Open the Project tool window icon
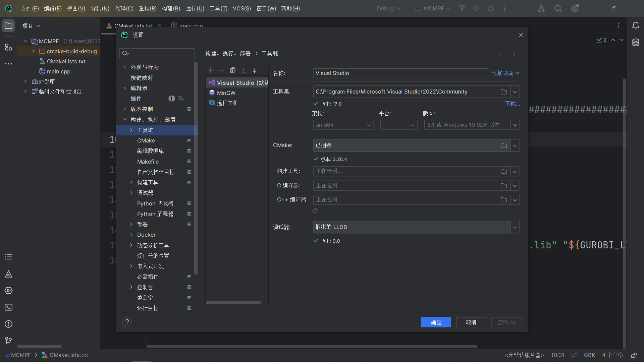The image size is (644, 362). point(9,26)
